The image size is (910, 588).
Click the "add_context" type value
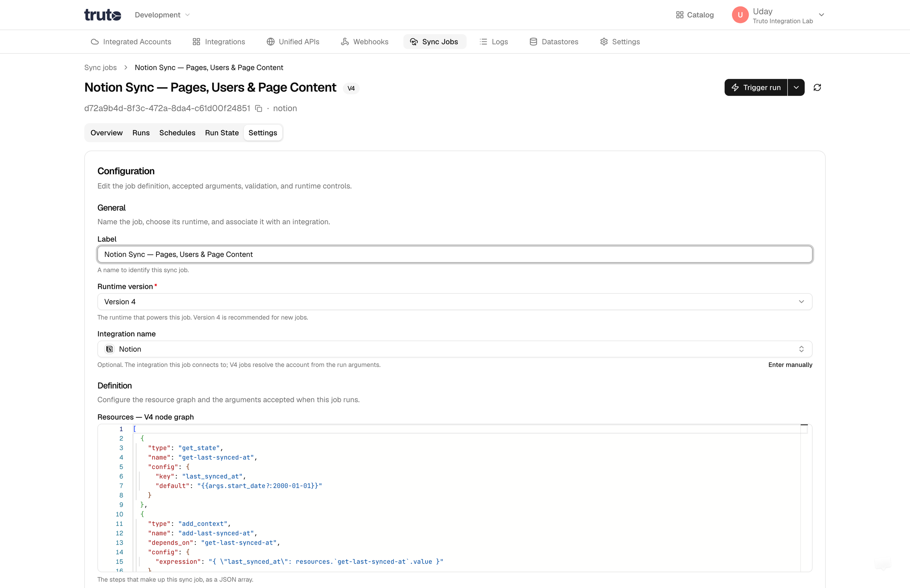click(x=203, y=523)
